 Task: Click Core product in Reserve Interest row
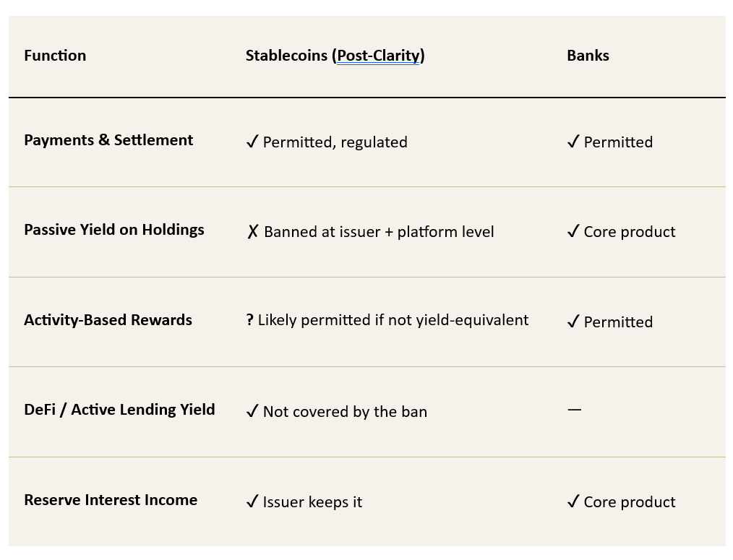tap(630, 501)
